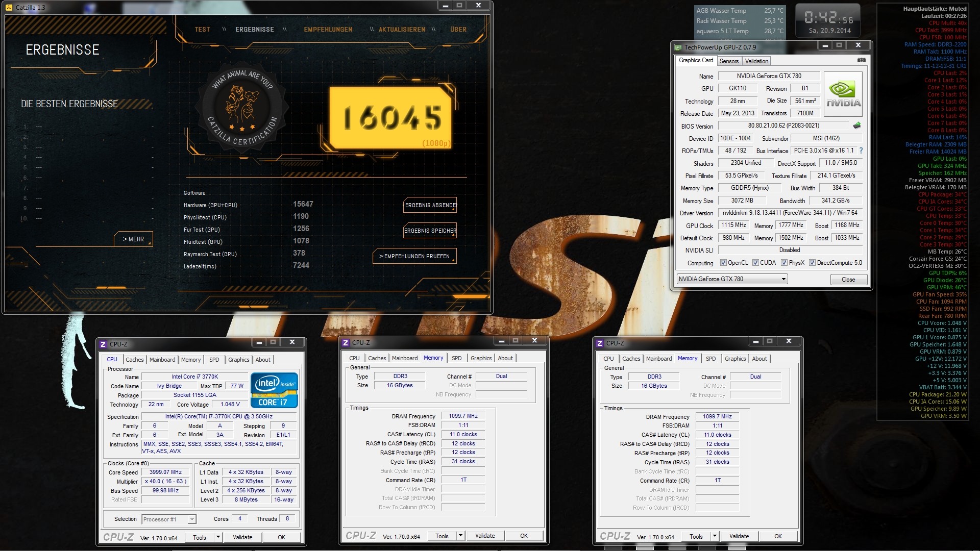This screenshot has width=980, height=551.
Task: Click the Core Speed 3999.07 MHz value
Action: [x=165, y=472]
